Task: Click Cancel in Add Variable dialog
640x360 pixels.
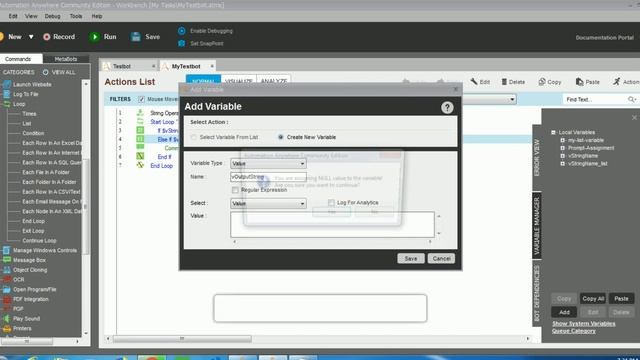Action: click(441, 258)
